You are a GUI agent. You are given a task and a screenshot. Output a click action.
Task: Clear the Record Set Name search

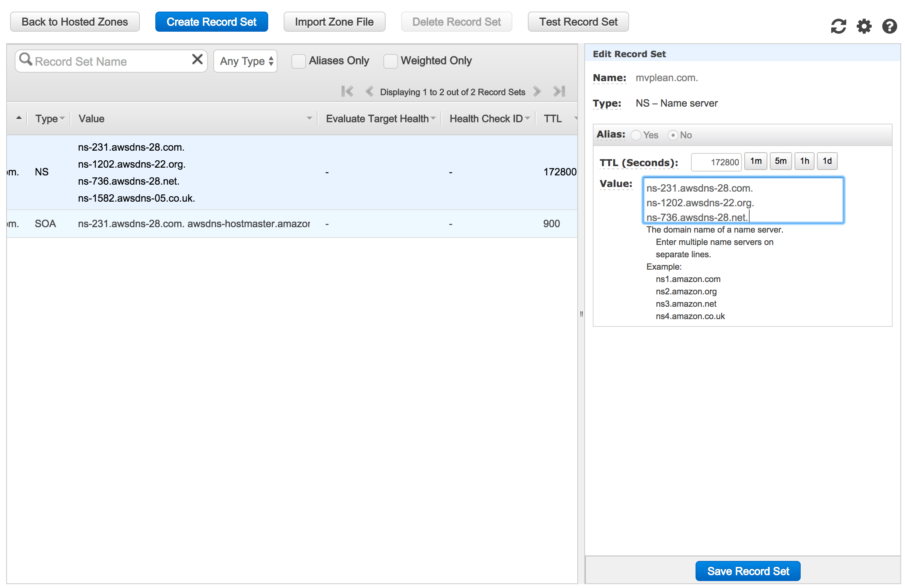coord(197,59)
